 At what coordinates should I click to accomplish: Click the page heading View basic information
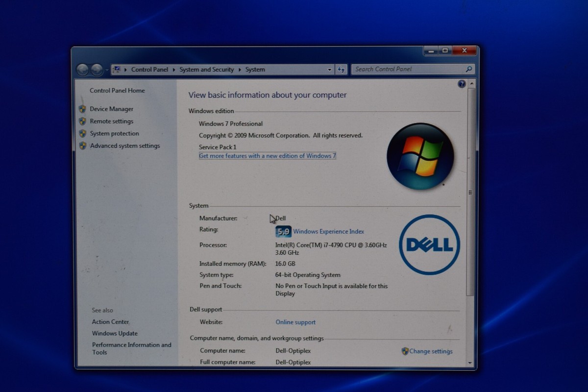coord(268,96)
